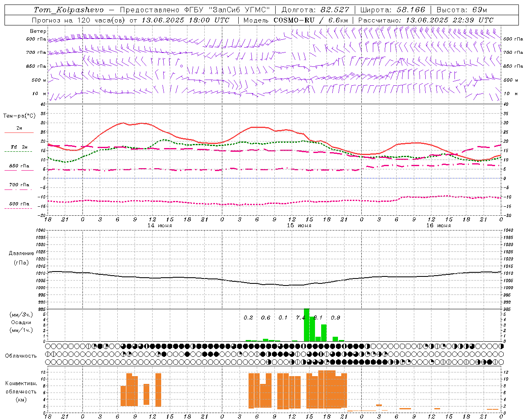The height and width of the screenshot is (420, 525).
Task: Select the latitude value Широта: 58.166
Action: coord(393,10)
